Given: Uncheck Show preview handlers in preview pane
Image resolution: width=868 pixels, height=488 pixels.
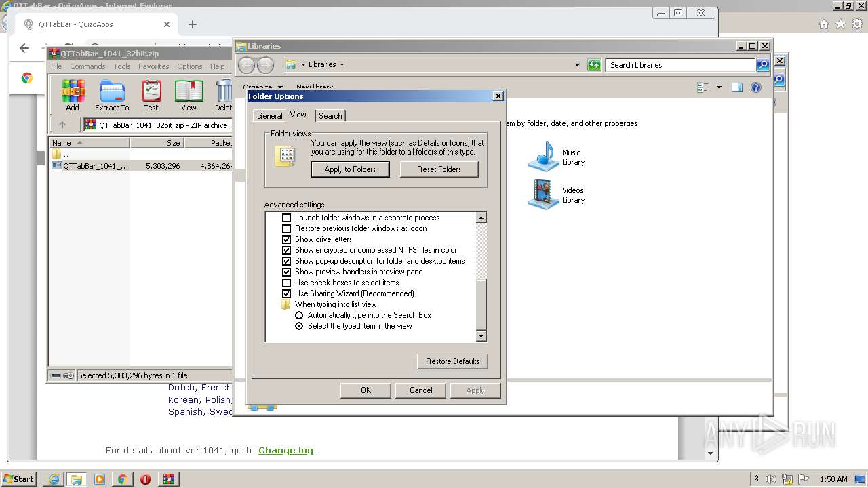Looking at the screenshot, I should coord(286,272).
